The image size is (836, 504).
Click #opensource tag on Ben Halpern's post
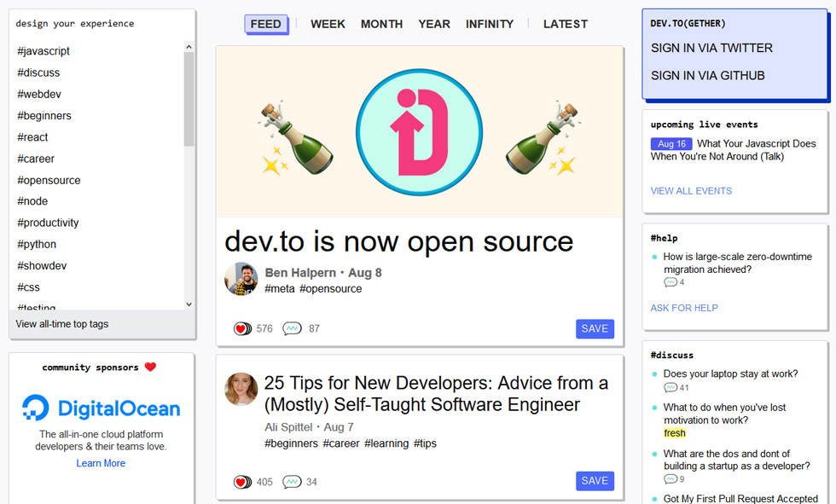pos(331,289)
